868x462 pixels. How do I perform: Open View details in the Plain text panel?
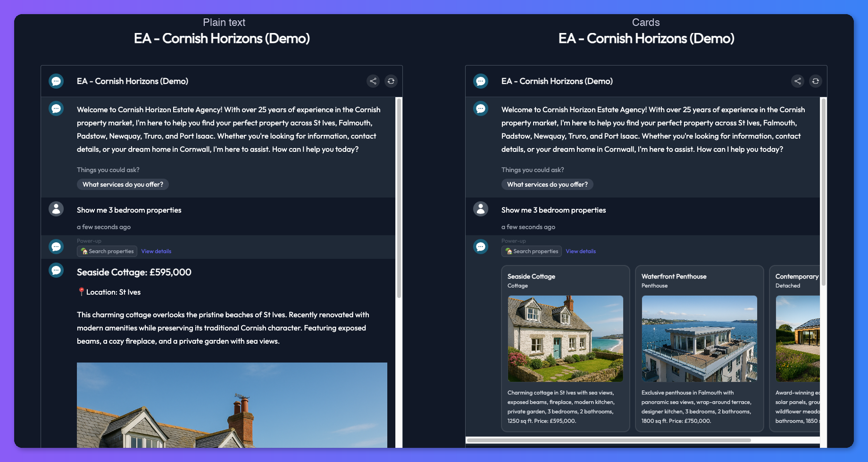pyautogui.click(x=156, y=251)
